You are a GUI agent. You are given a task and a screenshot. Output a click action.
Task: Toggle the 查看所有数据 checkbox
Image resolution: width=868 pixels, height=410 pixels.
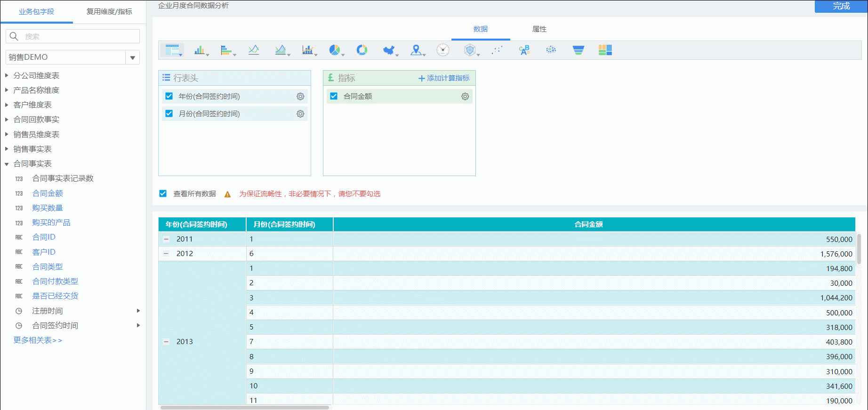[x=163, y=193]
